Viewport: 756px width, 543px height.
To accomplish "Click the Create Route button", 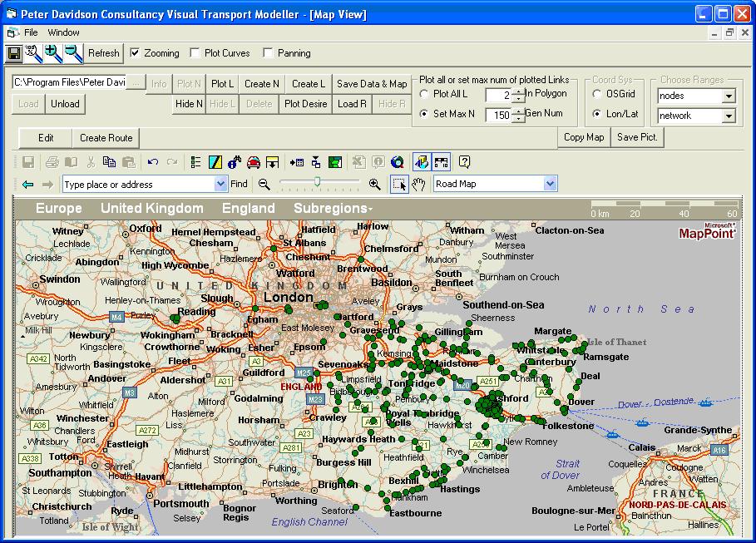I will [106, 138].
